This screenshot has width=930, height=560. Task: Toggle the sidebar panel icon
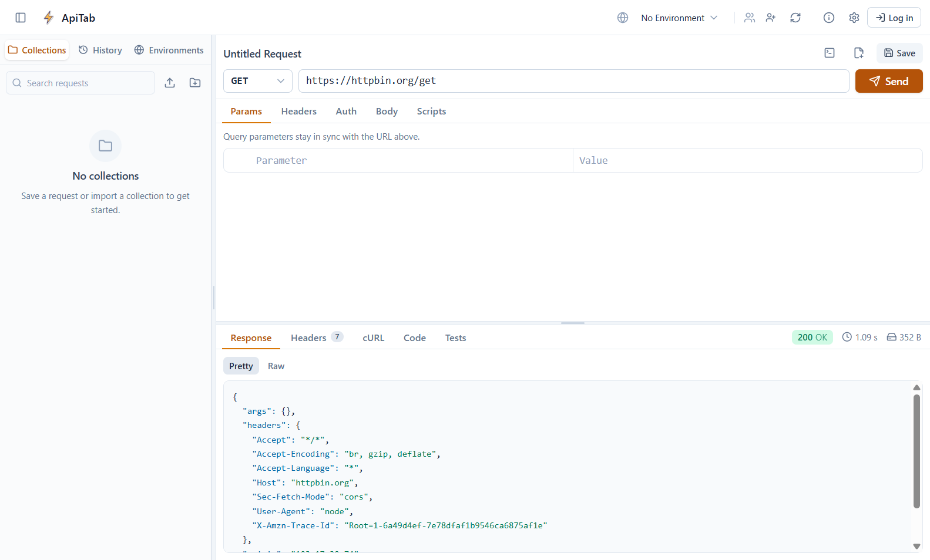click(x=21, y=18)
